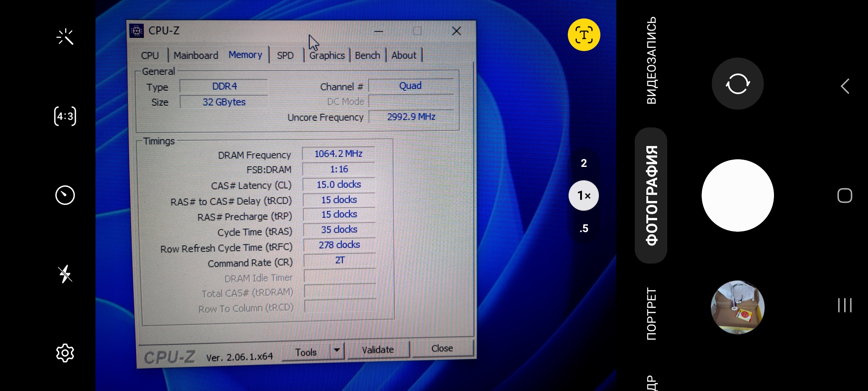Tap the Android home button

point(845,195)
